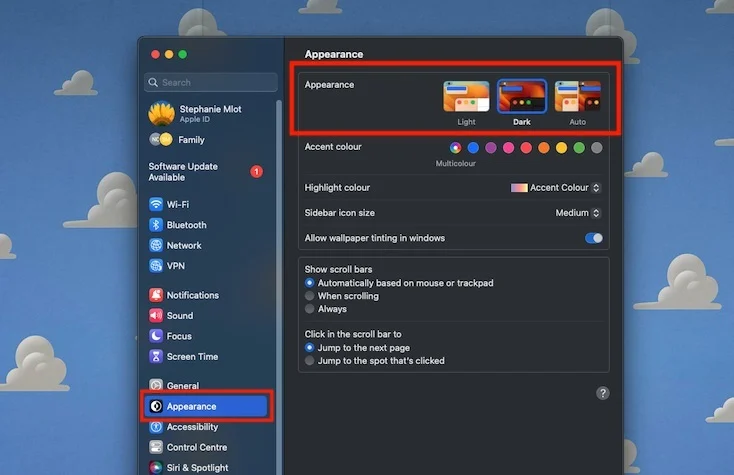The width and height of the screenshot is (734, 475).
Task: Open Screen Time settings label
Action: point(192,357)
